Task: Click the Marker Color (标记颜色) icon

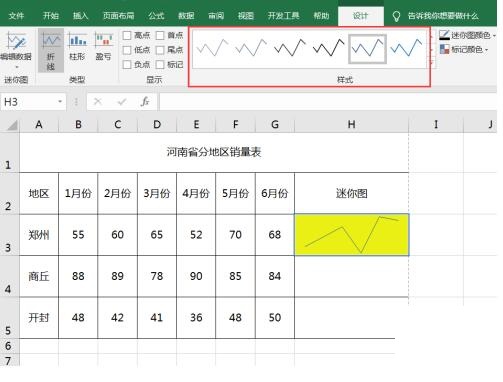Action: (x=444, y=49)
